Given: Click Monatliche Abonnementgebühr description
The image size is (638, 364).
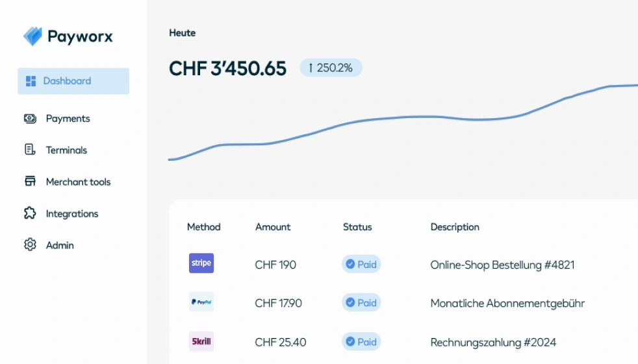Looking at the screenshot, I should [507, 304].
